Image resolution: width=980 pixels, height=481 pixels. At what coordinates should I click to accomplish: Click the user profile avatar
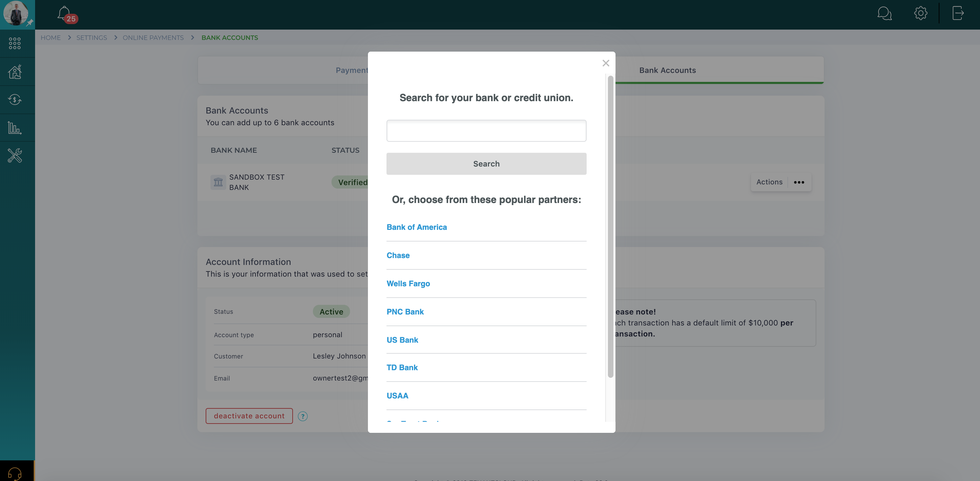coord(15,13)
